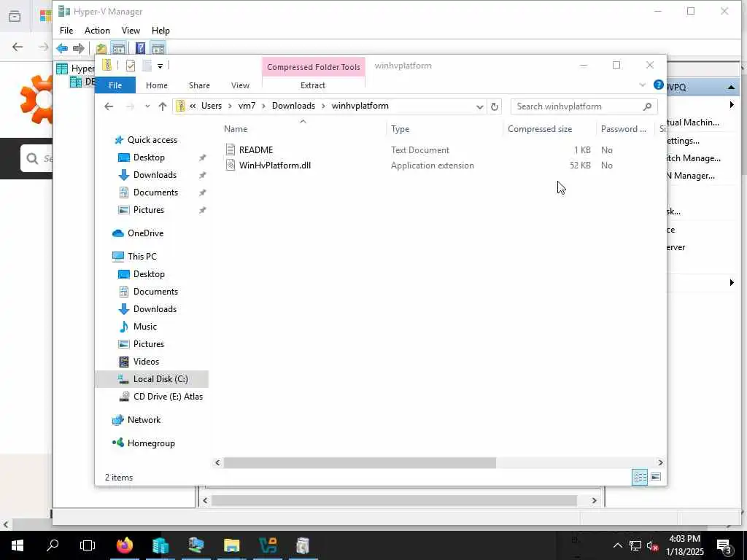
Task: Click Explorer back navigation arrow
Action: pyautogui.click(x=109, y=106)
